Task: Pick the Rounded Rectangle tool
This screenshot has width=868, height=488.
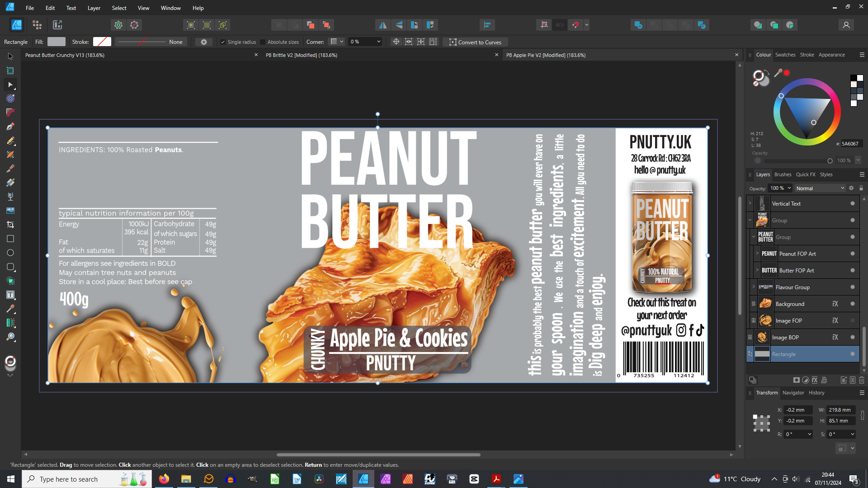Action: click(x=10, y=267)
